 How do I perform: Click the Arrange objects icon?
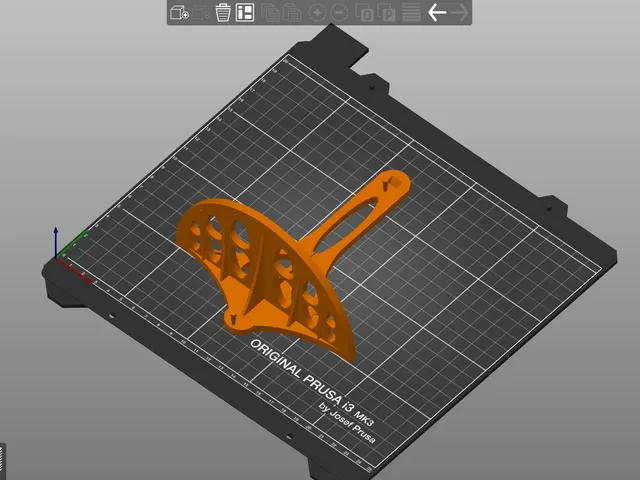[245, 13]
